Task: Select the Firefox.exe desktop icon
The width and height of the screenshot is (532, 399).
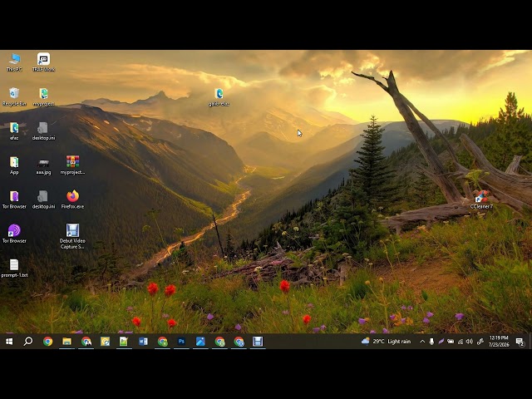Action: click(72, 199)
